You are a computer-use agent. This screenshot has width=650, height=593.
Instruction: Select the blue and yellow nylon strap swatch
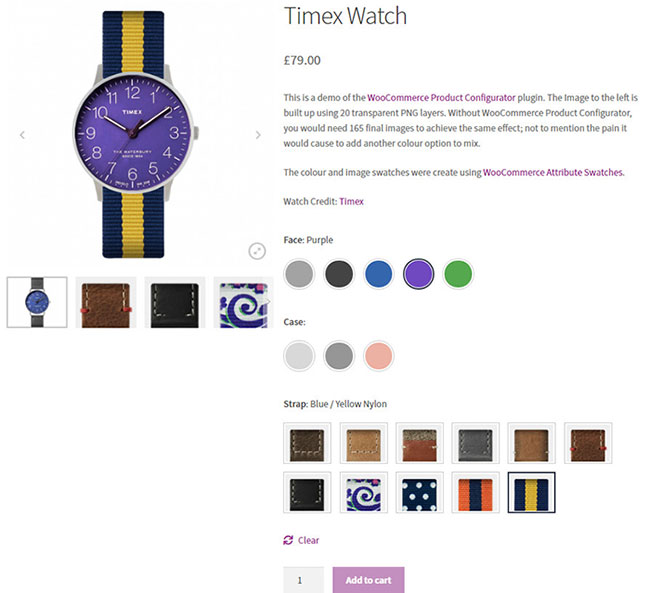[531, 492]
